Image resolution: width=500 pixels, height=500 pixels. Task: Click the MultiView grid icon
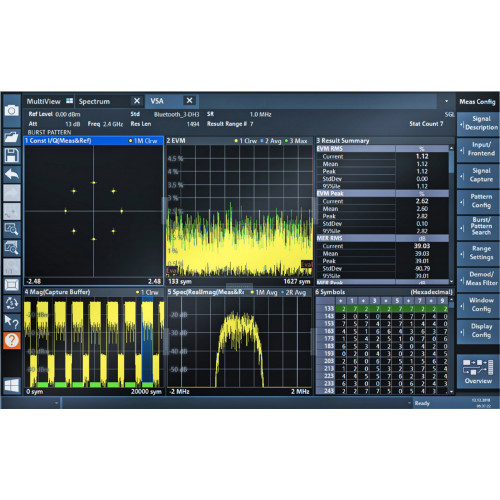(x=69, y=101)
